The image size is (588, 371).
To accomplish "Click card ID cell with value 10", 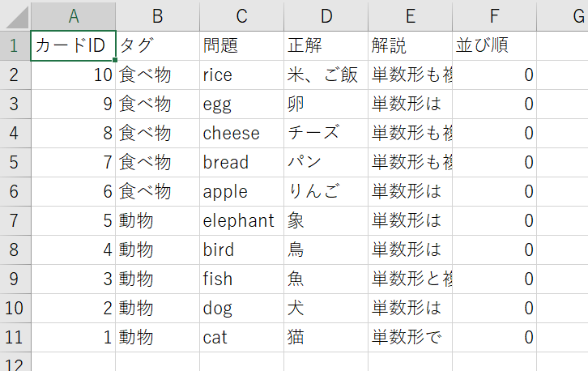I will click(x=73, y=75).
